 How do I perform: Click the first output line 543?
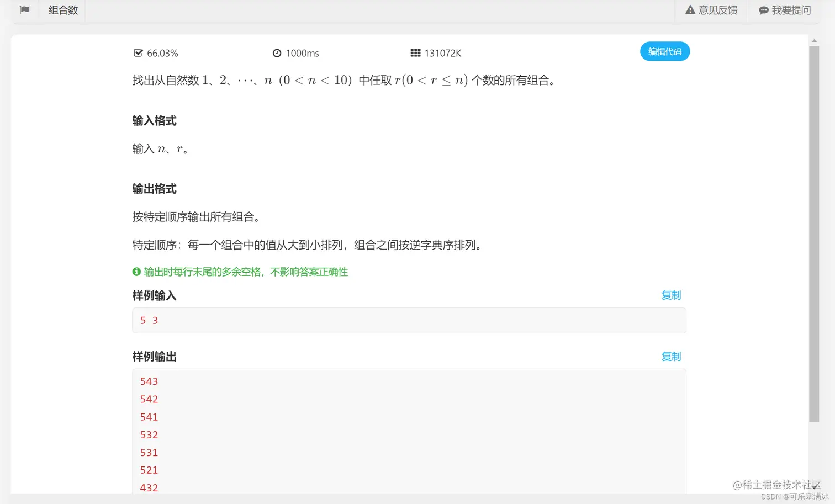(x=149, y=381)
